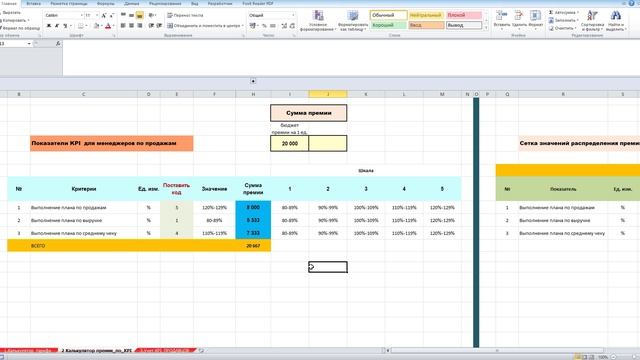640x360 pixels.
Task: Toggle highlighted bottom align button
Action: (140, 15)
